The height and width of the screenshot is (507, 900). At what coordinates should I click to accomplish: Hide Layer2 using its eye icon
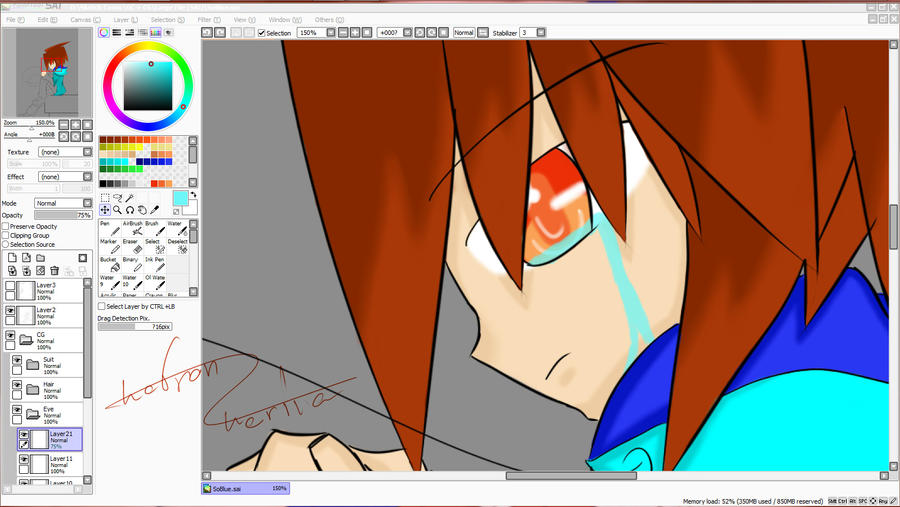[10, 311]
